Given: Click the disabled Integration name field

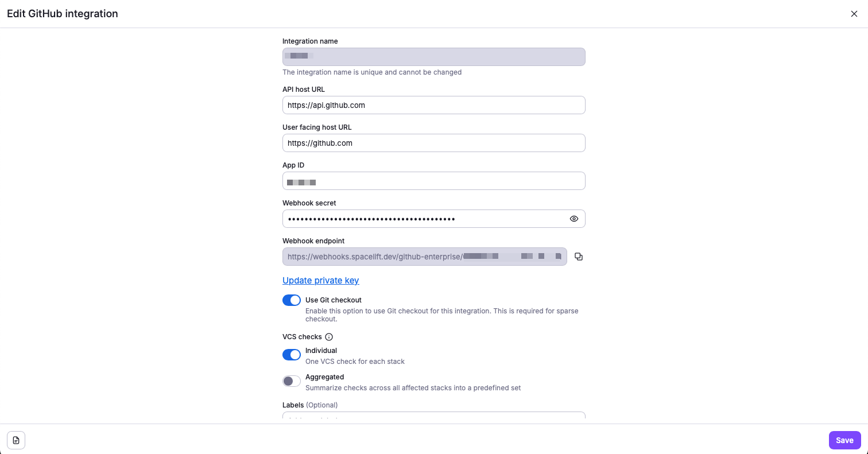Looking at the screenshot, I should [433, 57].
